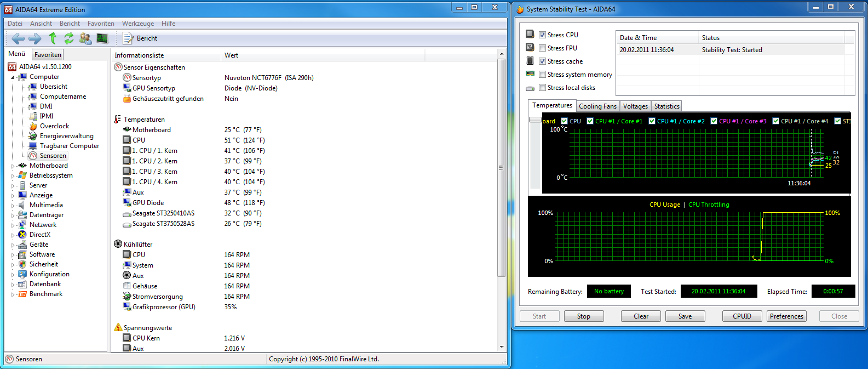Open the Hilfe menu
The height and width of the screenshot is (369, 868).
coord(169,24)
